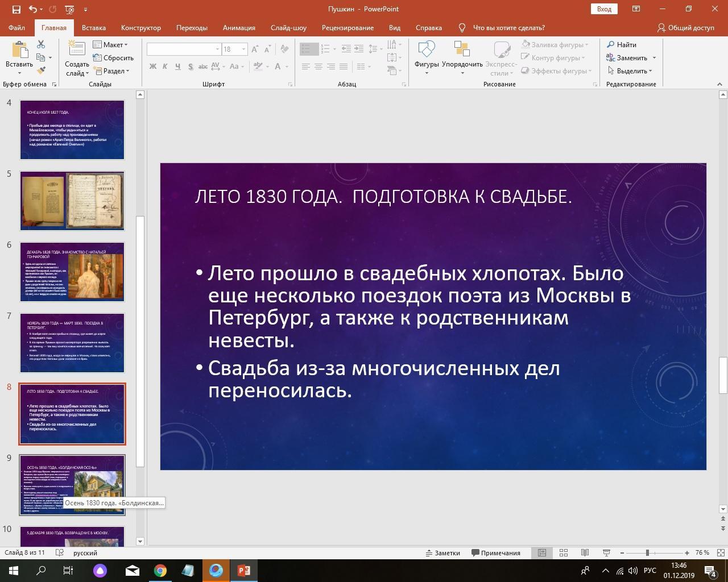Open the Вставка ribbon tab
728x582 pixels.
point(93,28)
